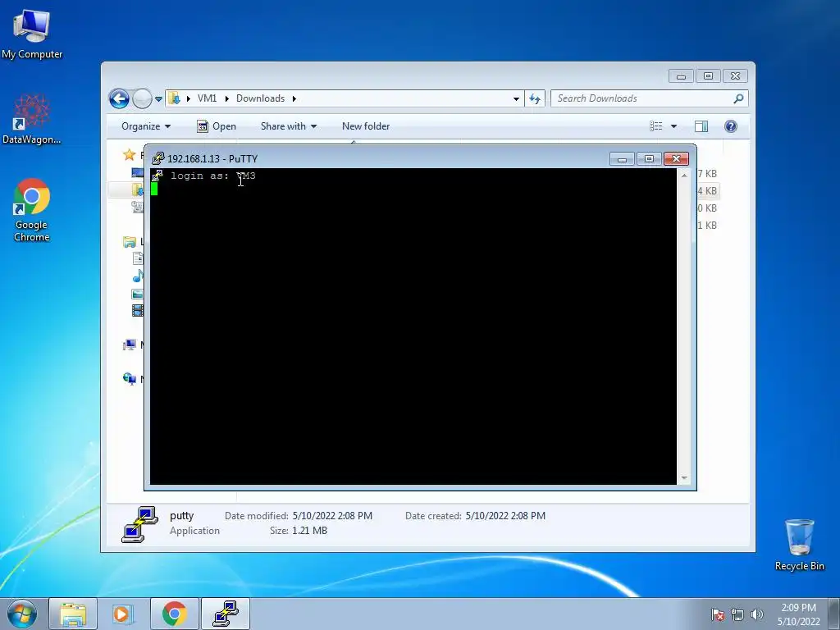Click the 4 KB size cell
840x630 pixels.
point(708,190)
